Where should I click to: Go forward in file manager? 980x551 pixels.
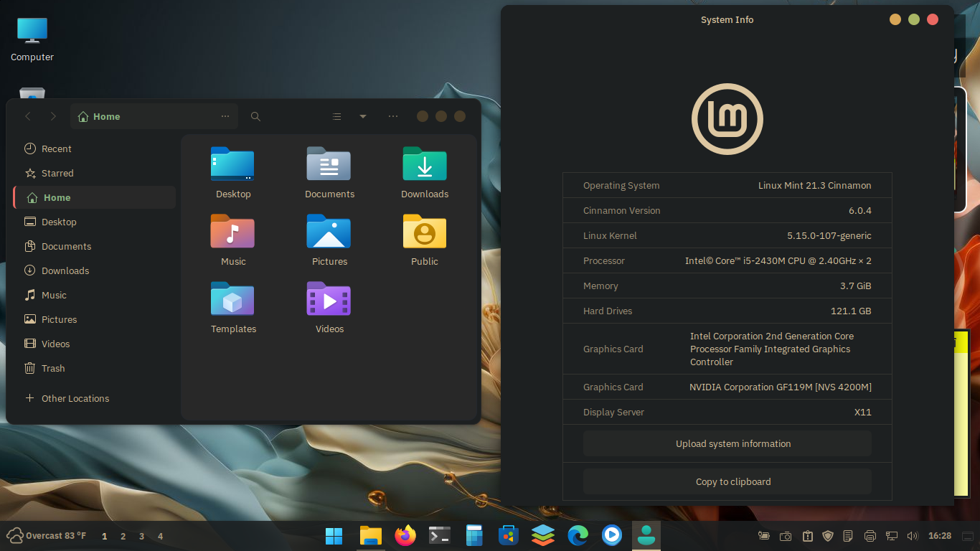click(x=53, y=116)
